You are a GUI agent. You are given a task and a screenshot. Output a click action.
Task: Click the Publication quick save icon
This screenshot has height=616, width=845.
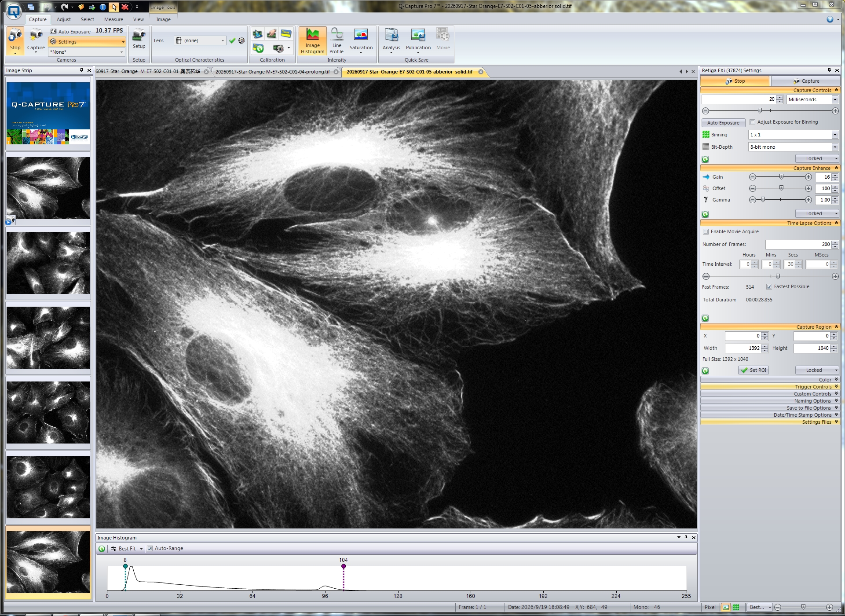[418, 41]
